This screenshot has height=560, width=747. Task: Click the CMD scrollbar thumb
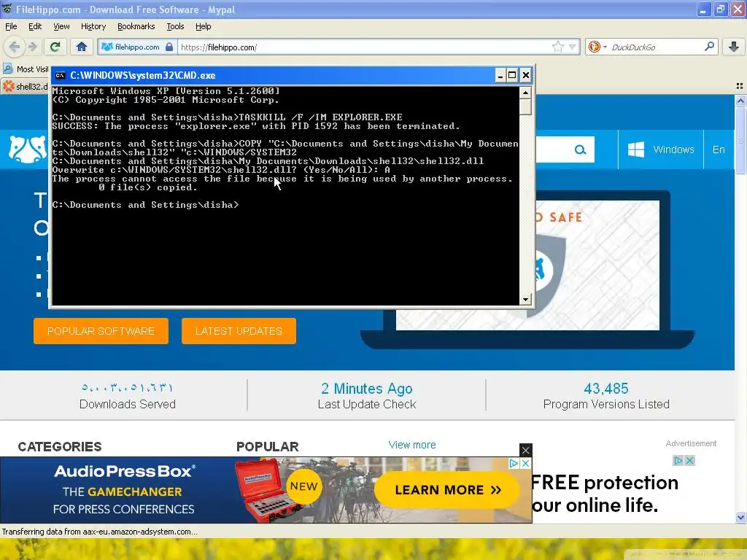pos(525,106)
